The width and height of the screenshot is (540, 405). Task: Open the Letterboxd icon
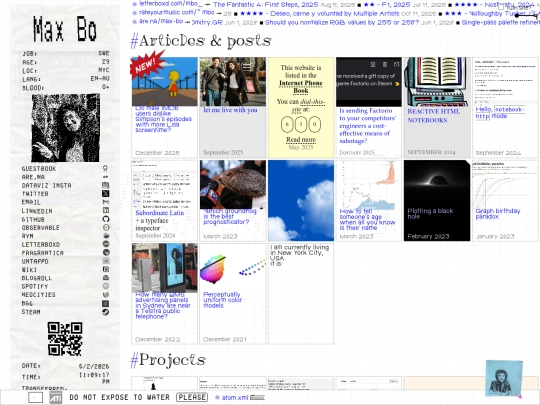105,244
